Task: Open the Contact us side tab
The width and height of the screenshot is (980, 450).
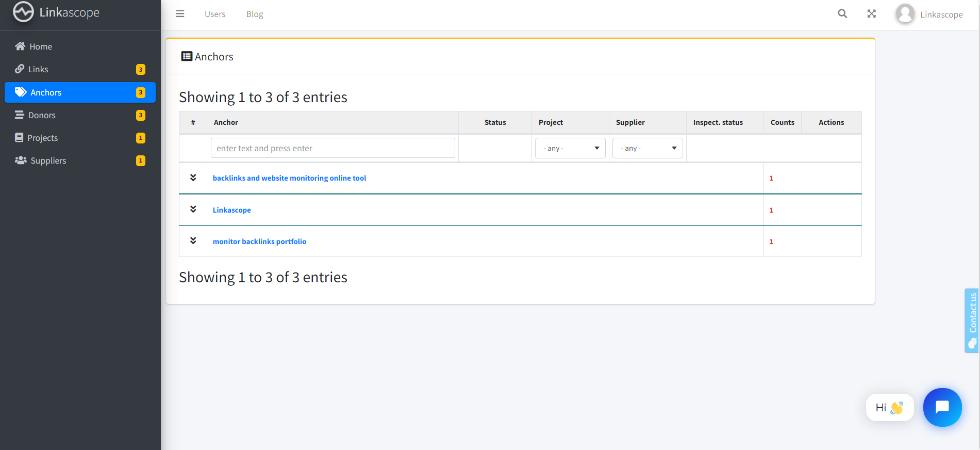Action: (x=972, y=320)
